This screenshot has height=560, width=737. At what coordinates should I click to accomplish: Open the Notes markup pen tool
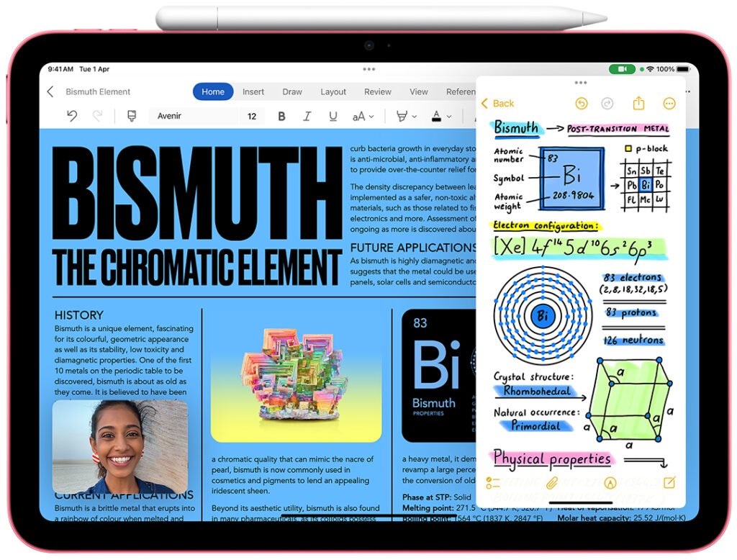pyautogui.click(x=611, y=483)
